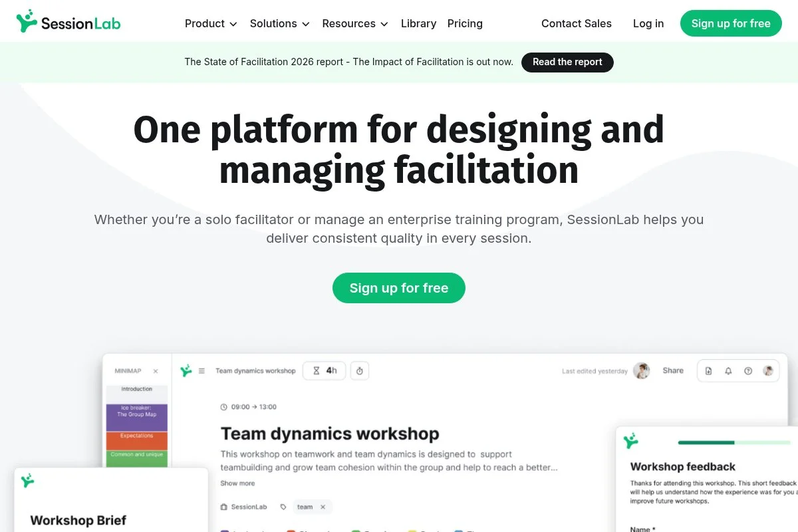Image resolution: width=798 pixels, height=532 pixels.
Task: Click the State of Facilitation 2026 banner text
Action: [349, 62]
